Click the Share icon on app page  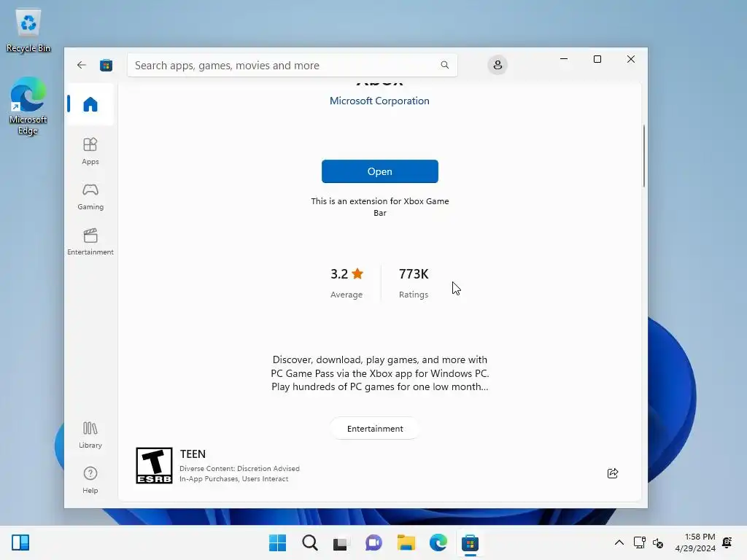pos(613,472)
